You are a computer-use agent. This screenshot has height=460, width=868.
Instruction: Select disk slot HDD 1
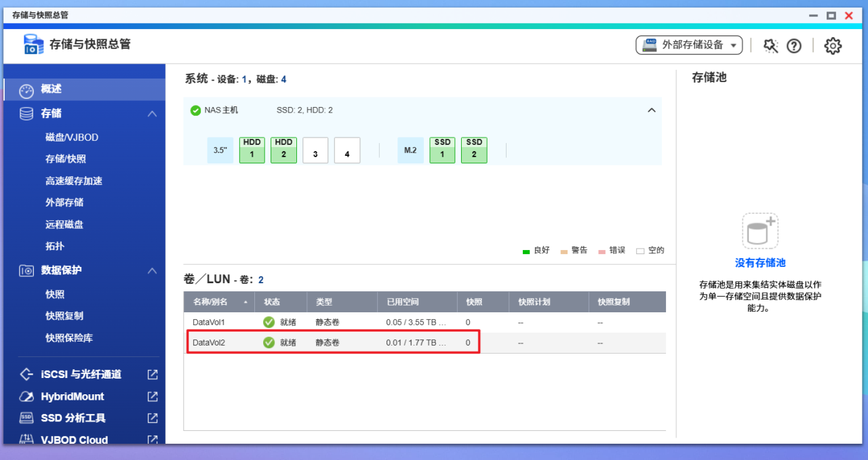tap(252, 150)
